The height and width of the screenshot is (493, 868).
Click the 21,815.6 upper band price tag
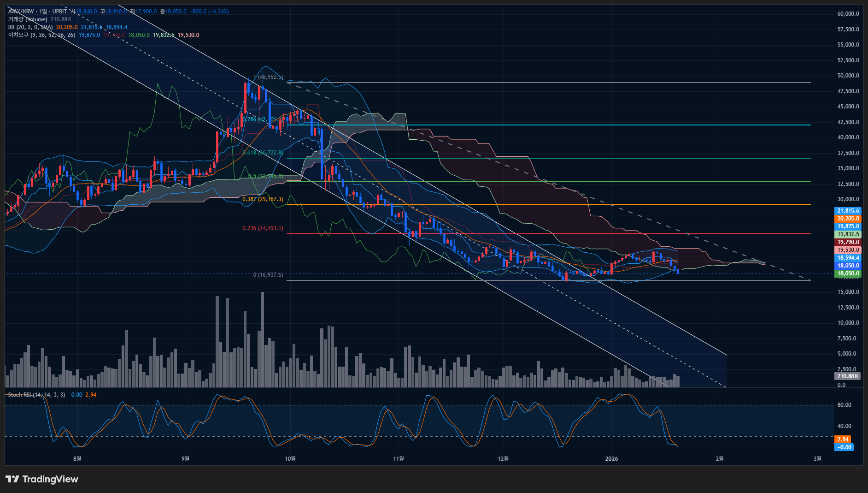coord(848,211)
